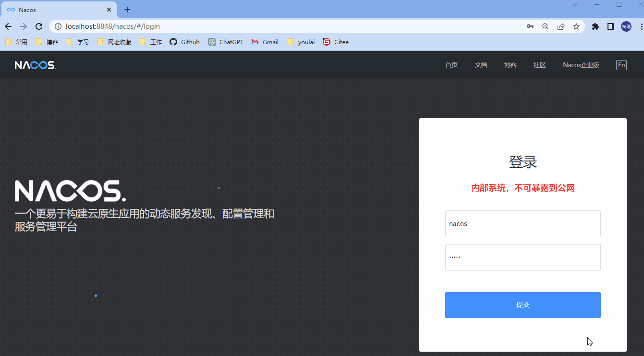This screenshot has width=644, height=356.
Task: Click the nacos username input field
Action: [x=522, y=223]
